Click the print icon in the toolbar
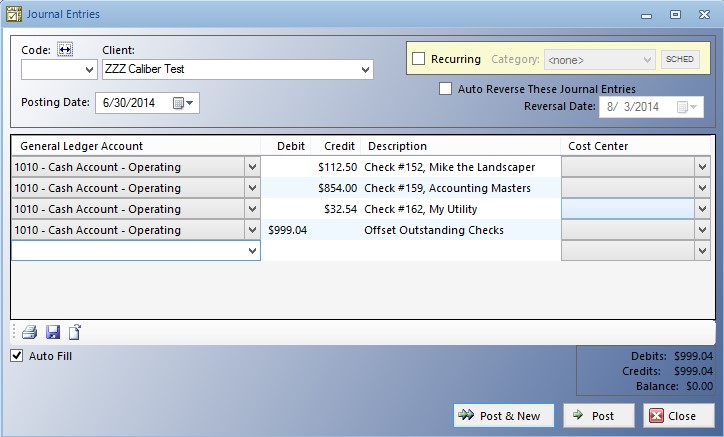This screenshot has height=437, width=724. point(30,333)
